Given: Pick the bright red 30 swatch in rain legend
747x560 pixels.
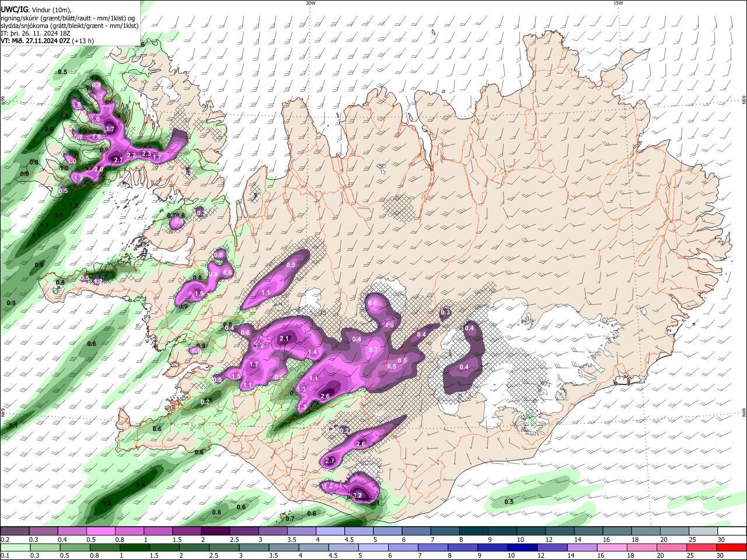Looking at the screenshot, I should pyautogui.click(x=731, y=548).
